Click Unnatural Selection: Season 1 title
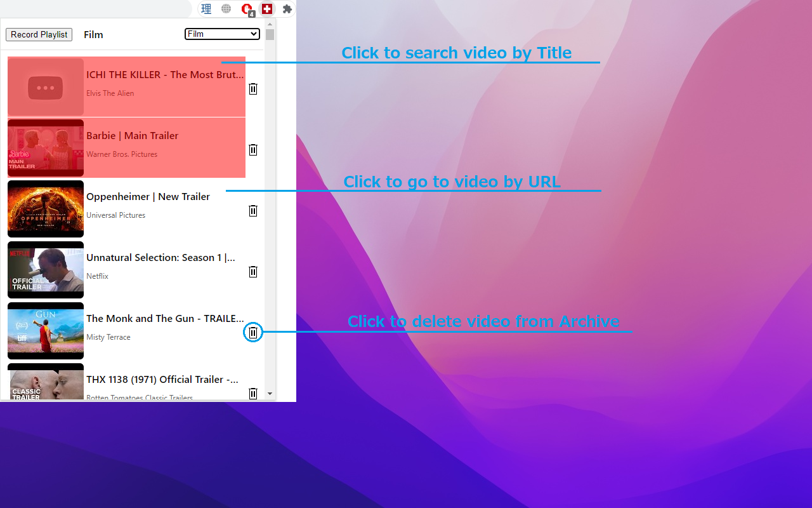Viewport: 812px width, 508px height. point(161,258)
